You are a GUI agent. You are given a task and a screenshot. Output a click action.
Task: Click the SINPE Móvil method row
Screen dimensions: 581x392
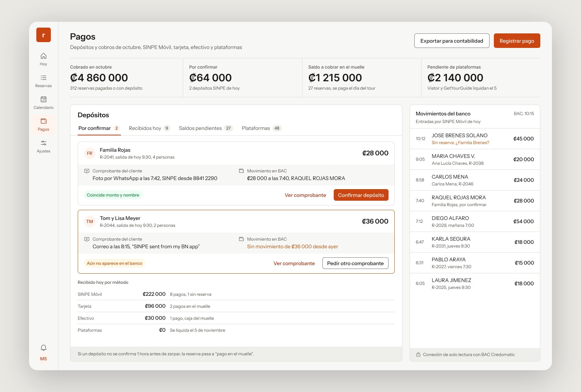tap(236, 294)
